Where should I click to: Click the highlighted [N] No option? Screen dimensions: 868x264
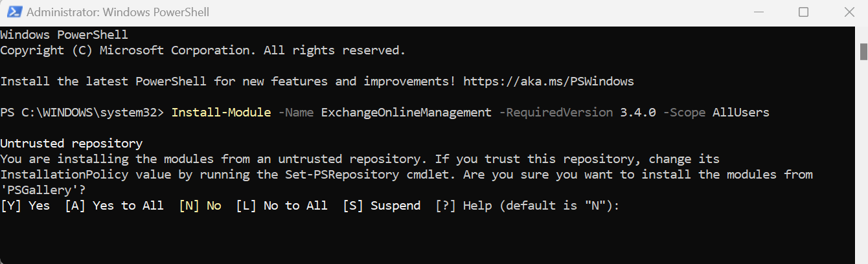coord(200,206)
